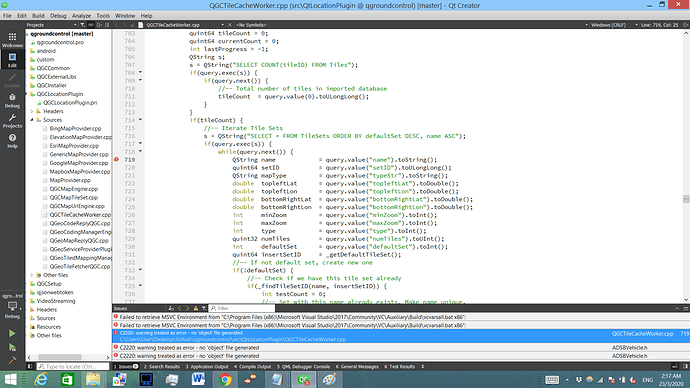Show next issue in Issues pane
Image resolution: width=690 pixels, height=388 pixels.
[x=187, y=308]
